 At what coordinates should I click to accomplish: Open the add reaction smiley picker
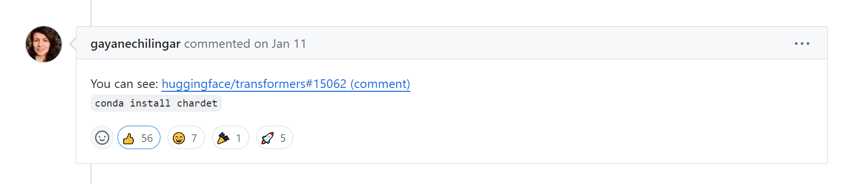(x=102, y=138)
